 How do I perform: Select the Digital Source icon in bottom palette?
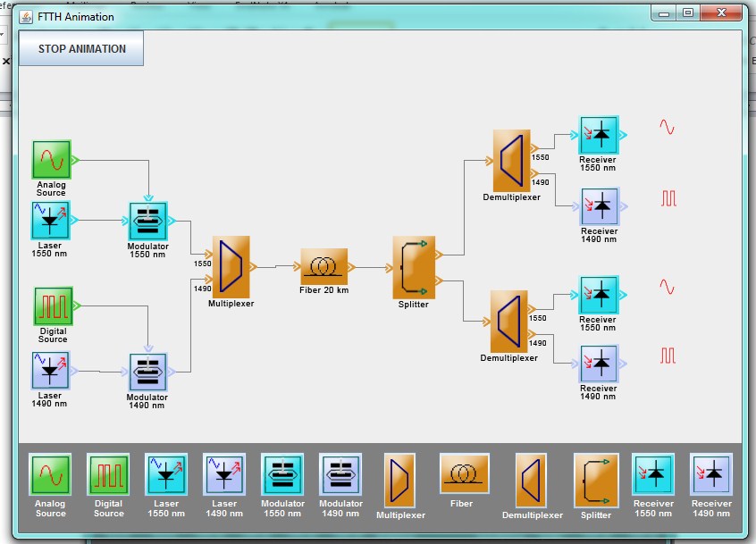(108, 474)
